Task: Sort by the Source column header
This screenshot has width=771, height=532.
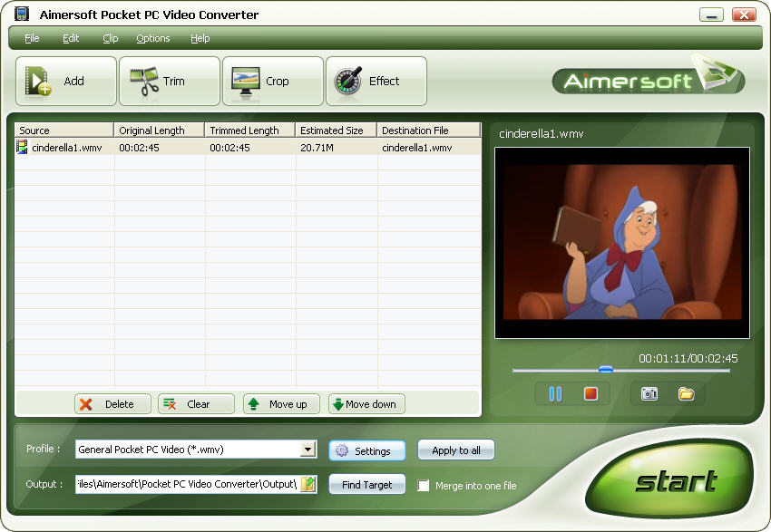Action: pos(64,131)
